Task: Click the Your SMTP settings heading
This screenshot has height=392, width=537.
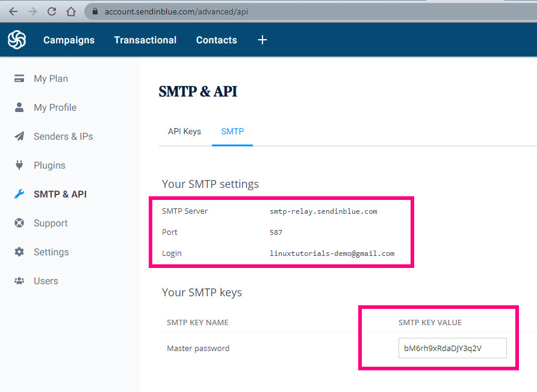Action: click(x=210, y=184)
